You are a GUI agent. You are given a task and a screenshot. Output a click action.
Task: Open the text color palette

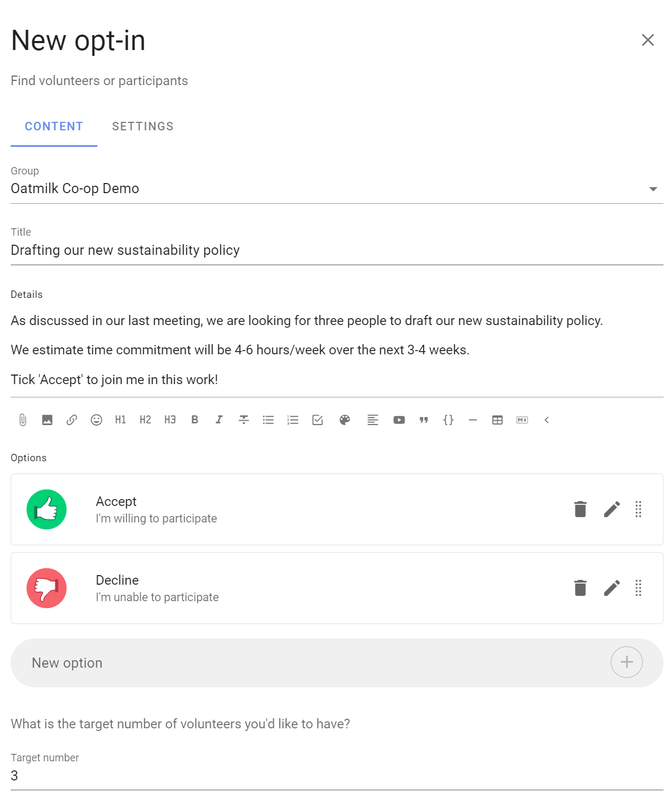345,420
